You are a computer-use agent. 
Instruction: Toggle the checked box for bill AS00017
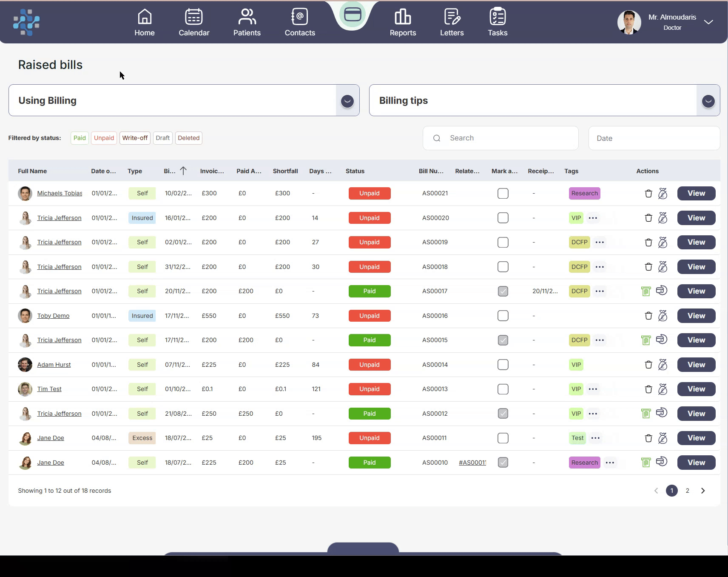(503, 291)
